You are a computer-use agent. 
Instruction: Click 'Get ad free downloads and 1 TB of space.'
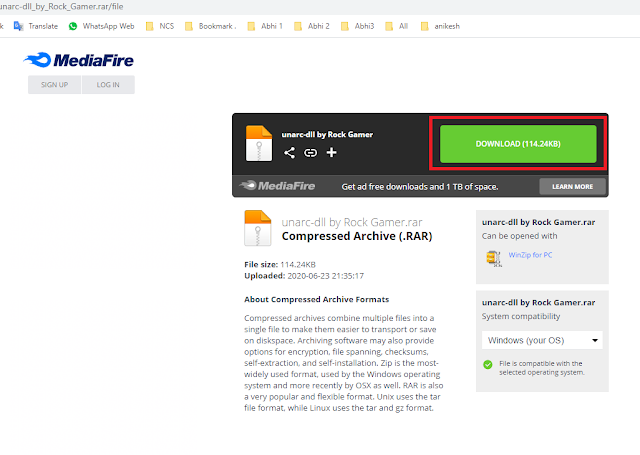pyautogui.click(x=420, y=187)
